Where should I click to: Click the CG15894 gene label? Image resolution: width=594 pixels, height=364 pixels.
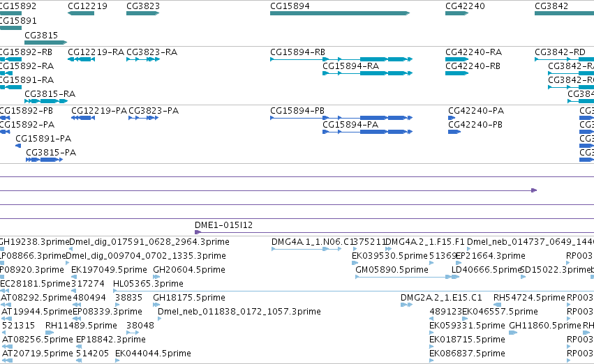click(290, 6)
